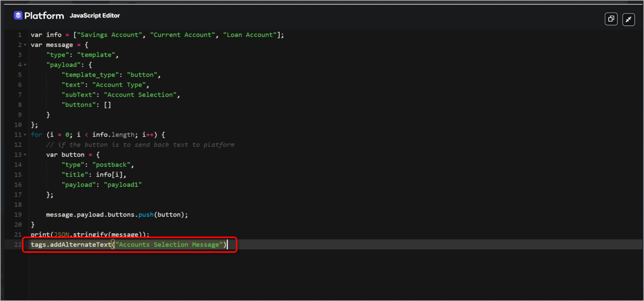Screen dimensions: 644x301
Task: Collapse the payload block on line 4
Action: [25, 65]
